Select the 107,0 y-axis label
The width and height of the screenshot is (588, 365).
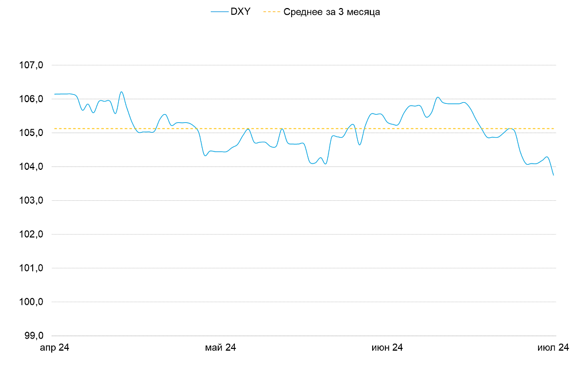pyautogui.click(x=32, y=65)
